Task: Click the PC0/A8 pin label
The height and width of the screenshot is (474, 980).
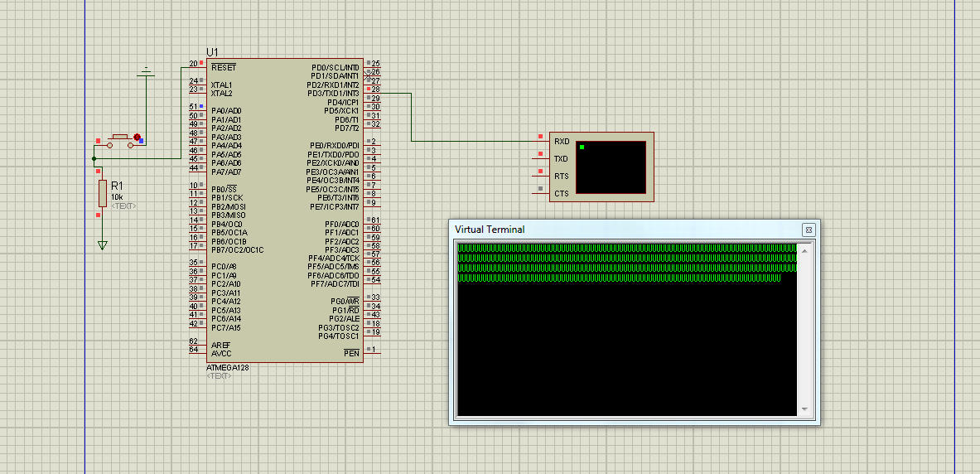Action: tap(223, 267)
